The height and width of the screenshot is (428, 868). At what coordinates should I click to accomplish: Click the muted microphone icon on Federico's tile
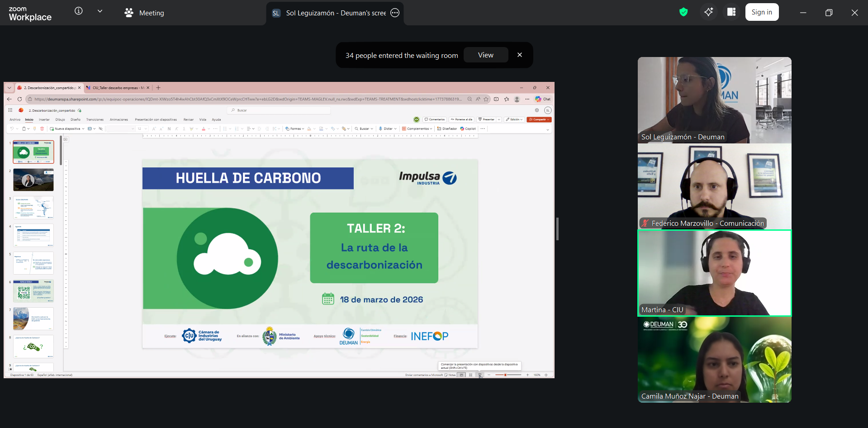(x=645, y=223)
